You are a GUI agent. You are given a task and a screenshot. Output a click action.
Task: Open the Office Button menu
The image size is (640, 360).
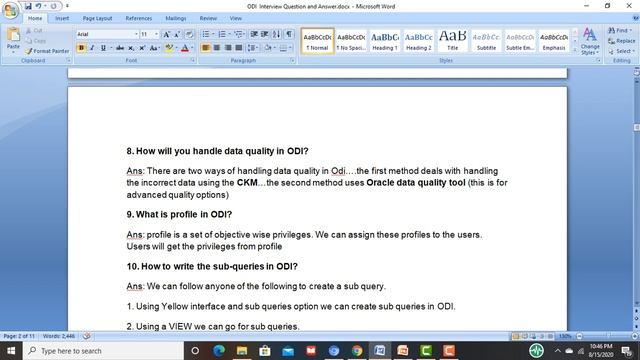[10, 10]
